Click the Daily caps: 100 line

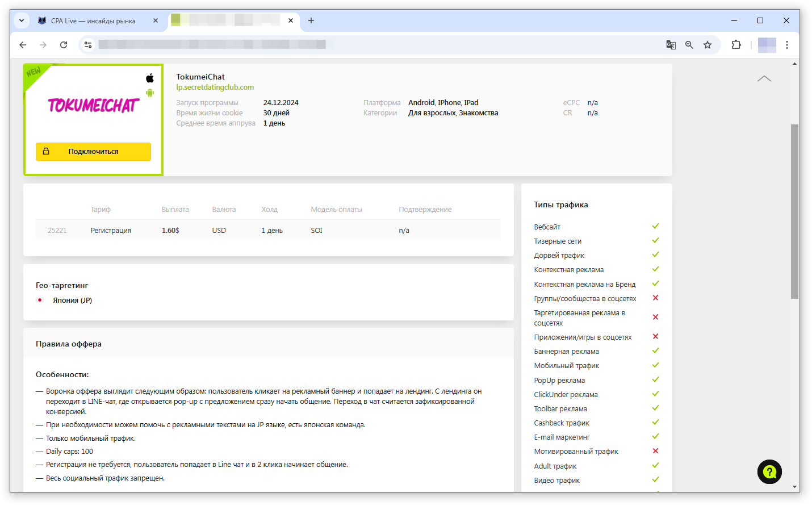click(69, 452)
